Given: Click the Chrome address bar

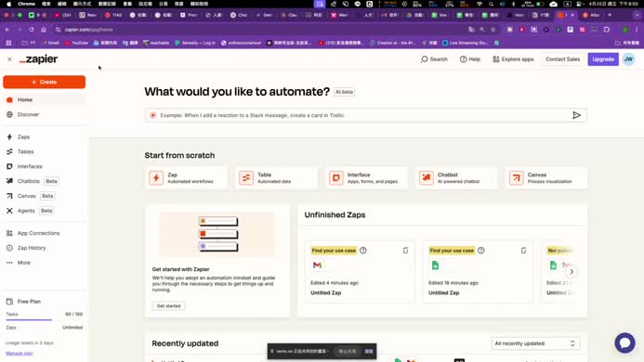Looking at the screenshot, I should (263, 30).
